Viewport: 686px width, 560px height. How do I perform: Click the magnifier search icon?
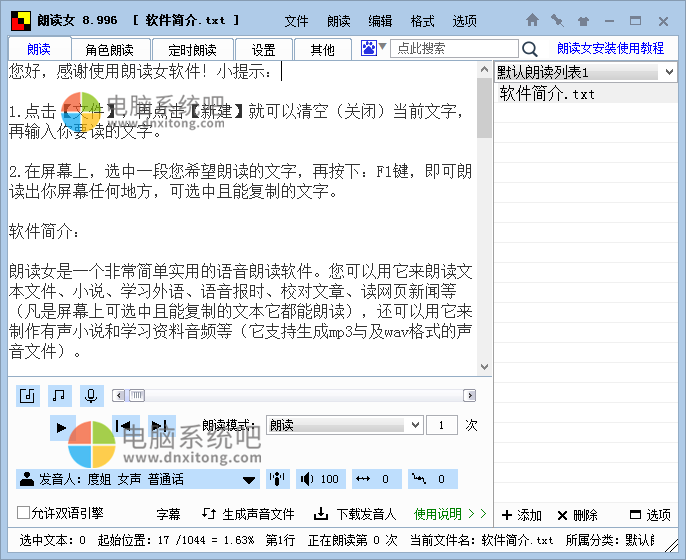pos(530,49)
